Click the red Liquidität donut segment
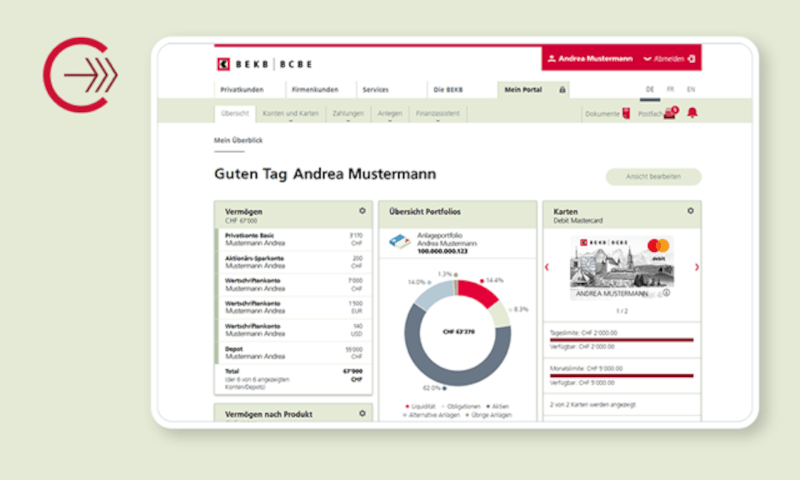The image size is (800, 480). (x=476, y=292)
